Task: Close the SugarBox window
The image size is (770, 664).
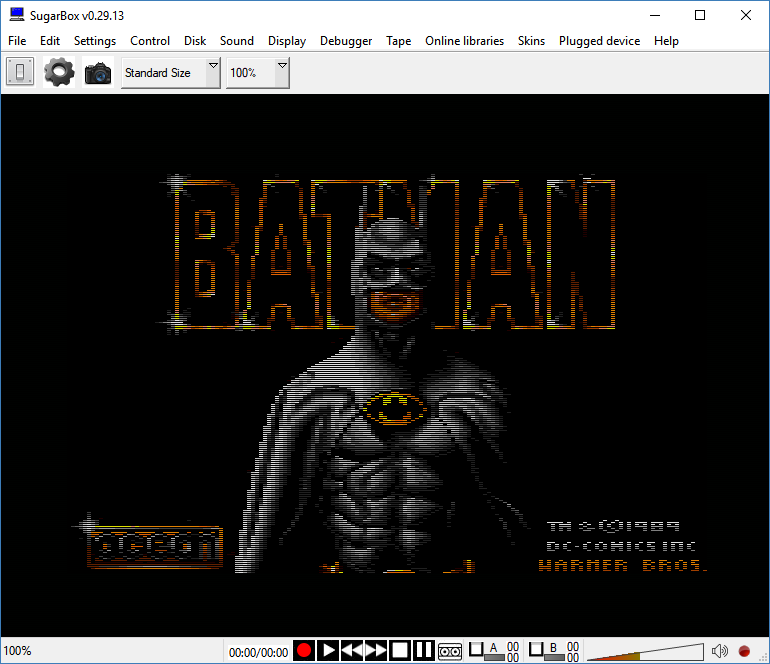Action: coord(746,15)
